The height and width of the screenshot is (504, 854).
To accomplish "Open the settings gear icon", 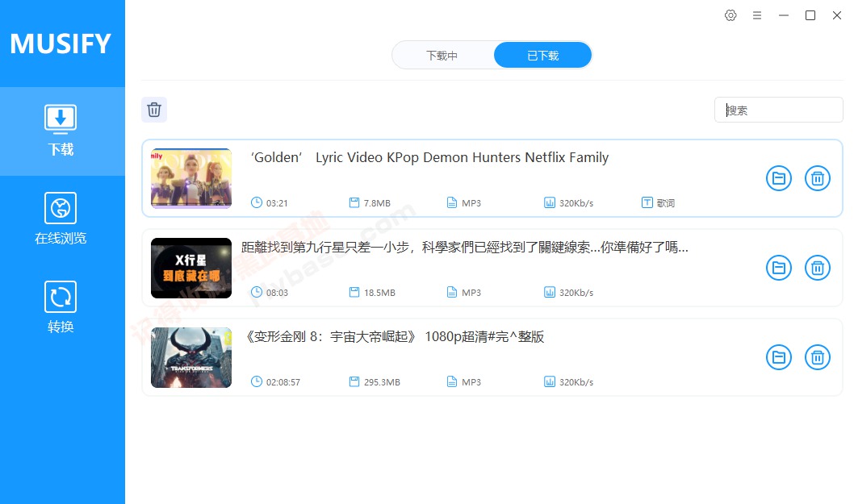I will click(x=731, y=15).
